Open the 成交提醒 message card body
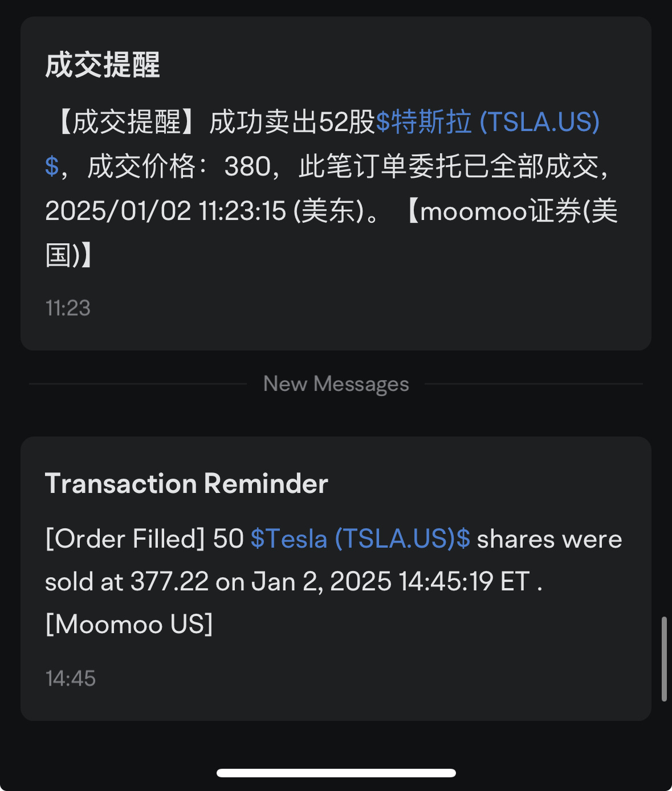672x791 pixels. tap(336, 184)
